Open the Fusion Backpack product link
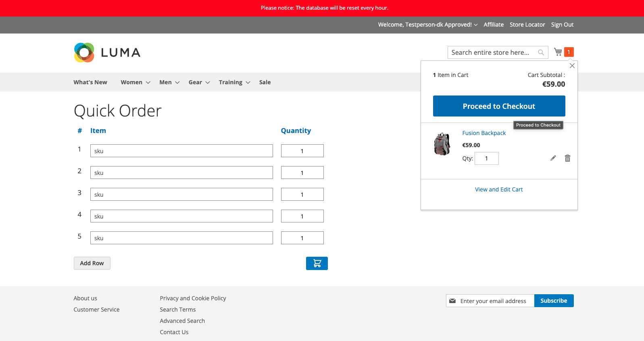The width and height of the screenshot is (644, 341). (x=484, y=133)
